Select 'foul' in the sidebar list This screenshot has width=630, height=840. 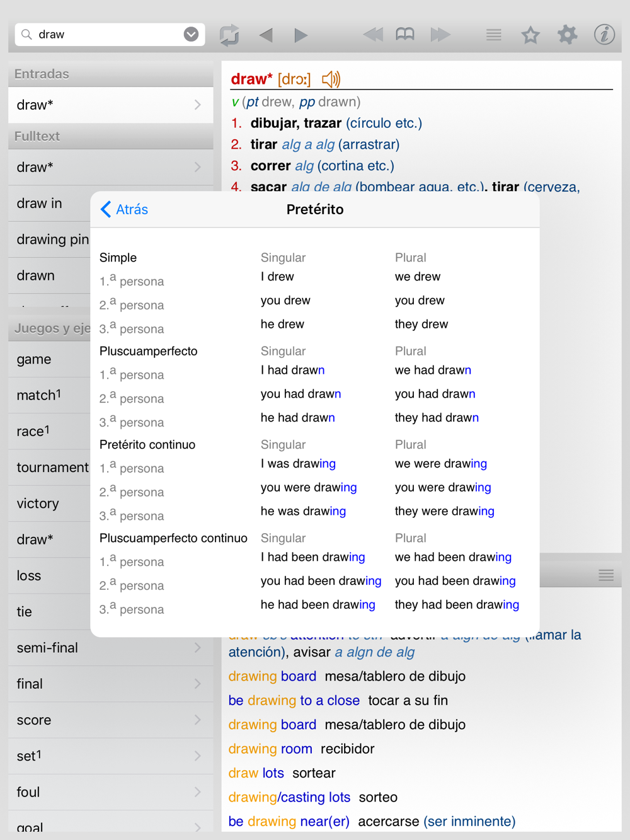coord(111,792)
